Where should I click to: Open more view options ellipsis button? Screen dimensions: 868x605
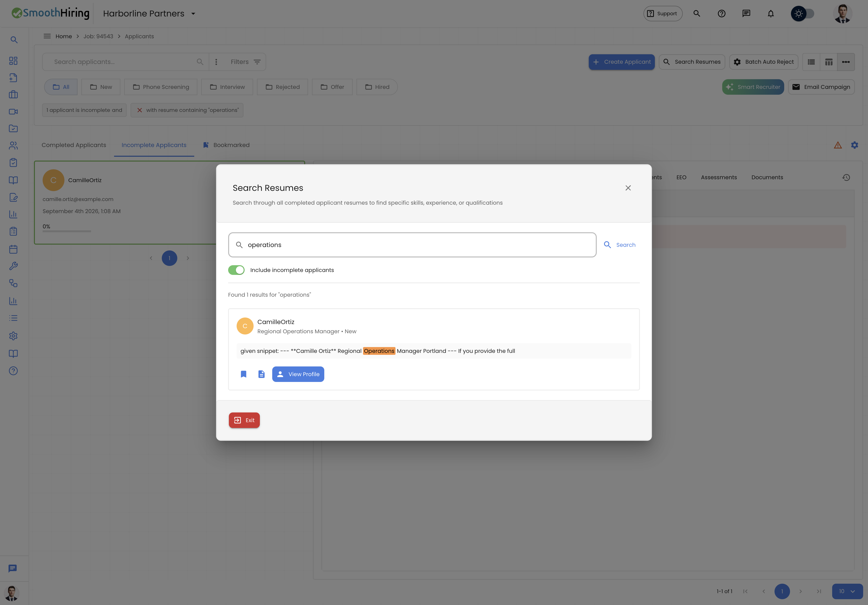(x=846, y=62)
